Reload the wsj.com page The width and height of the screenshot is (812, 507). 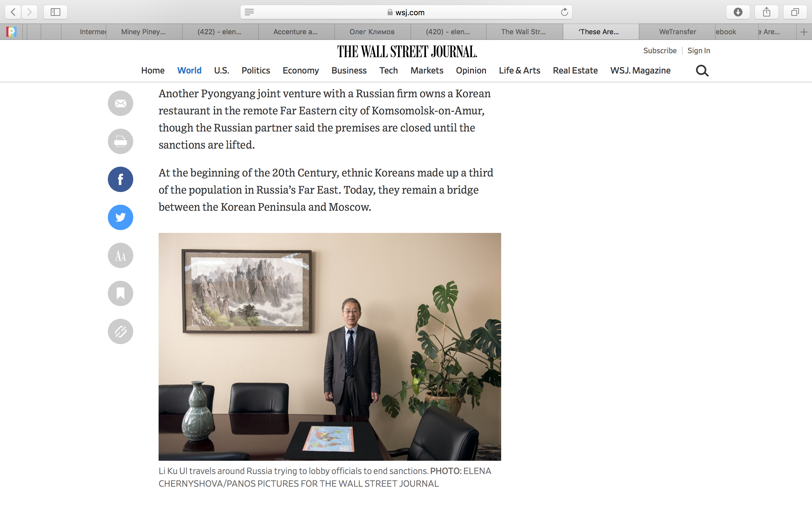coord(564,12)
